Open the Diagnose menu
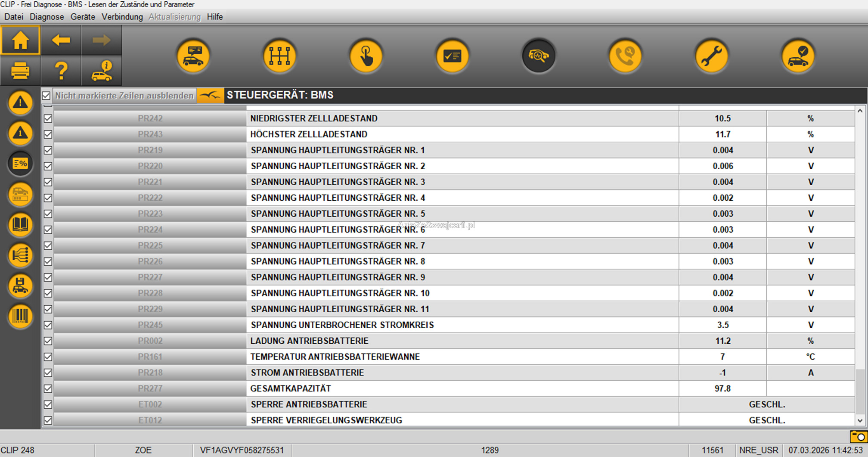Screen dimensions: 868x457 click(46, 17)
